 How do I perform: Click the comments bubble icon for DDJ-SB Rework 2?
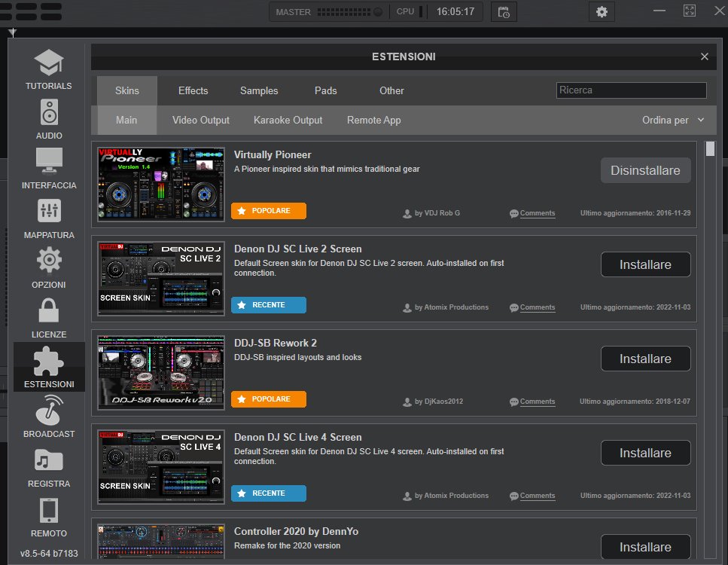[514, 402]
